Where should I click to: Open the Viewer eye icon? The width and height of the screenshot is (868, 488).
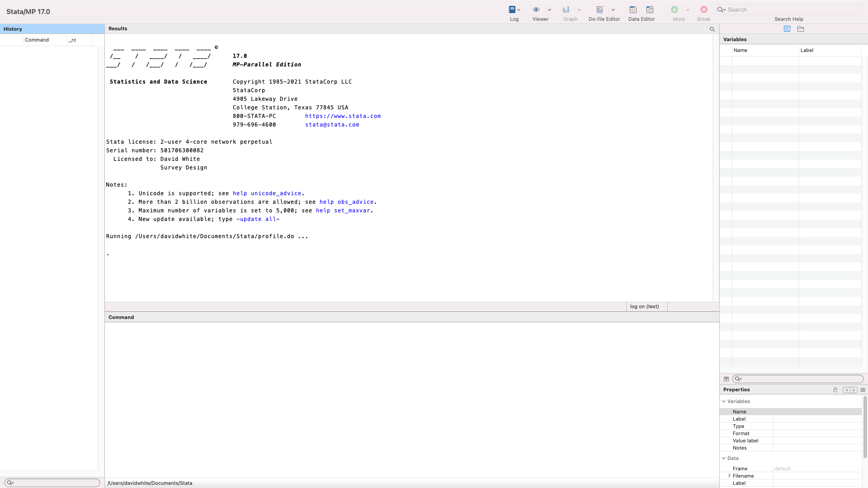pos(536,9)
